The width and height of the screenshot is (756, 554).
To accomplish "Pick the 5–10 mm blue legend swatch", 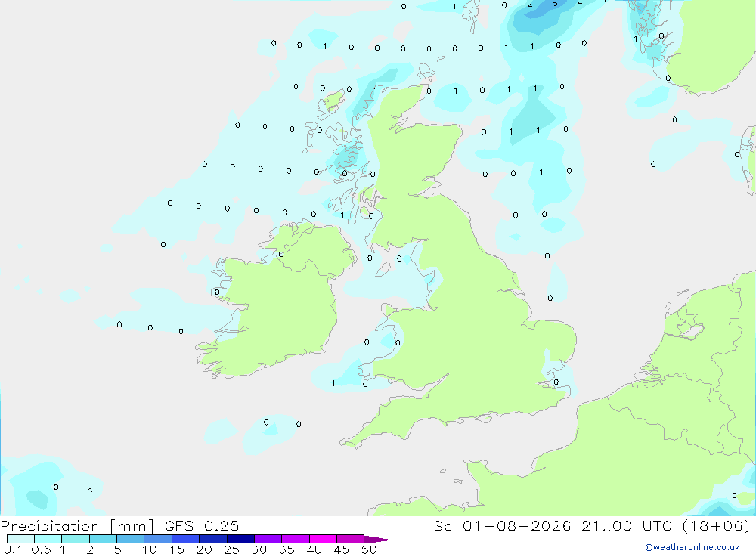I will [x=131, y=539].
